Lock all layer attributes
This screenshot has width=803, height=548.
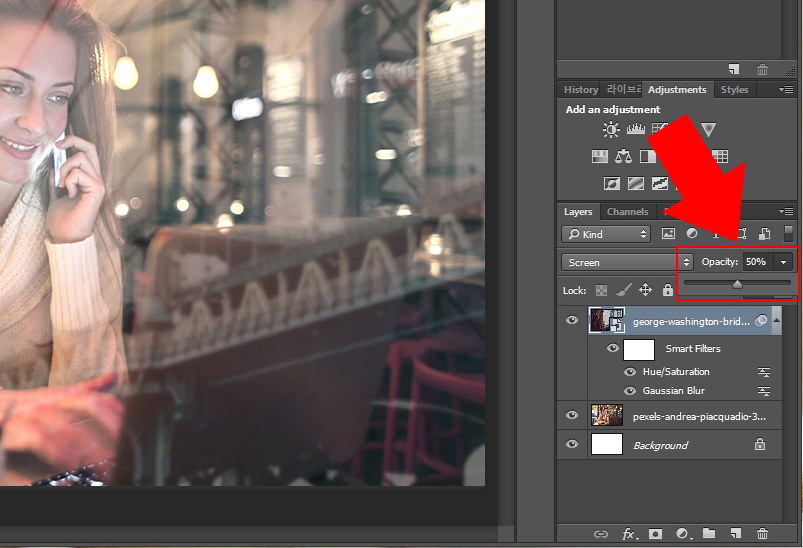[x=667, y=290]
